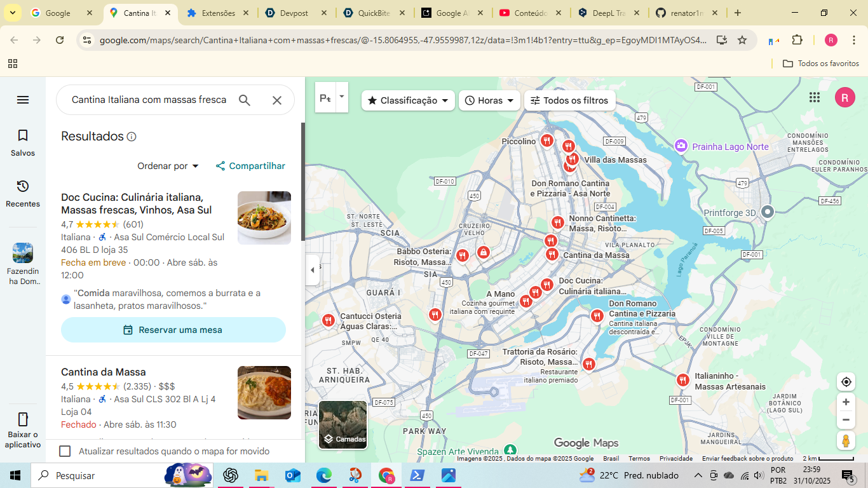
Task: Open the Google apps grid
Action: point(815,97)
